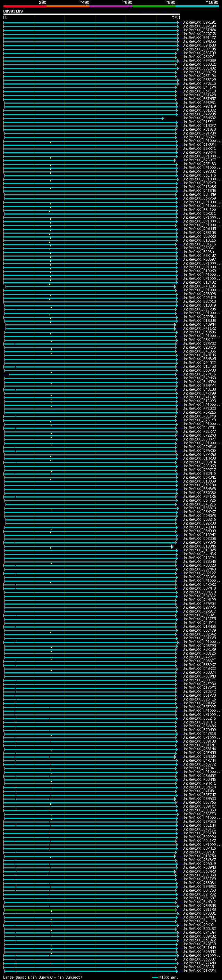This screenshot has height=980, width=222.
Task: Select the UniRef100_P13086 label
Action: [199, 187]
